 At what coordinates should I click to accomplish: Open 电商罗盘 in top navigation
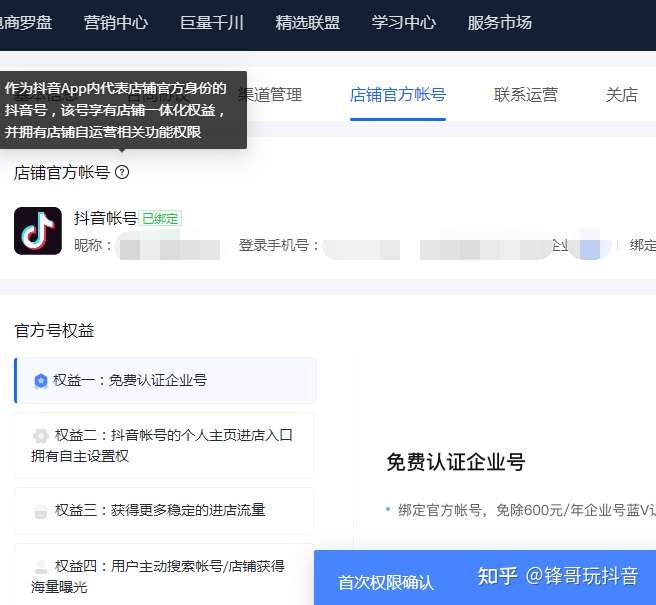(25, 23)
